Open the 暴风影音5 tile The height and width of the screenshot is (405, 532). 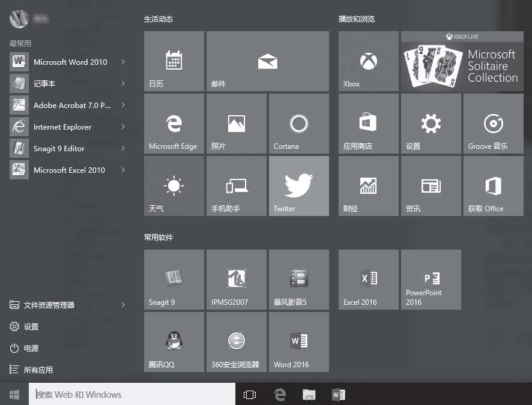click(298, 280)
